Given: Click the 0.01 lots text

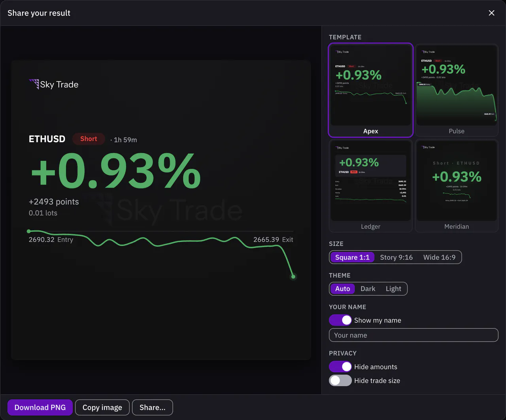Looking at the screenshot, I should 43,213.
